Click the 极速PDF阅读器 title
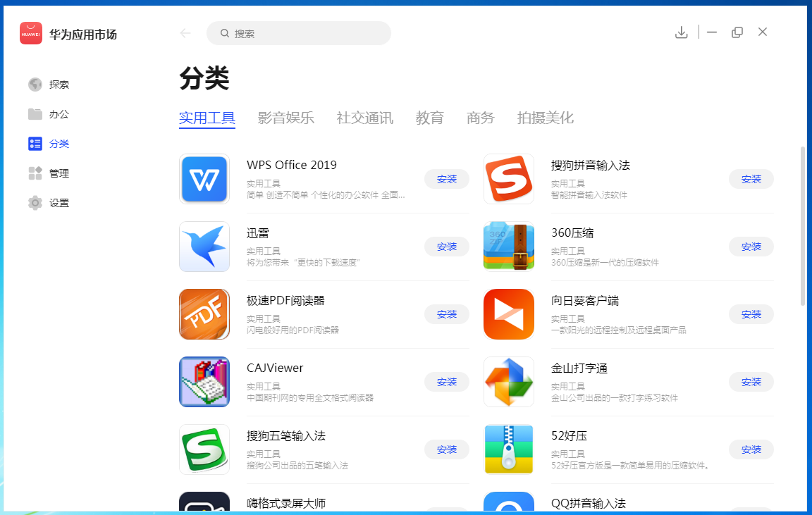This screenshot has height=515, width=812. coord(286,301)
